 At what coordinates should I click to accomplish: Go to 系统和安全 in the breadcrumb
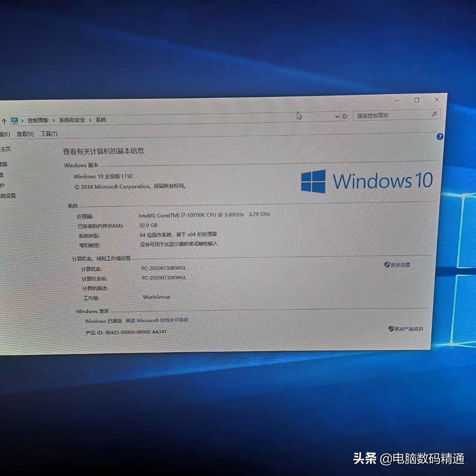(72, 120)
